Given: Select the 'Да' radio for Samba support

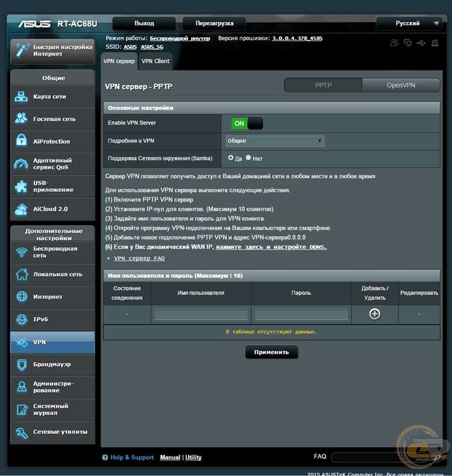Looking at the screenshot, I should click(x=231, y=158).
